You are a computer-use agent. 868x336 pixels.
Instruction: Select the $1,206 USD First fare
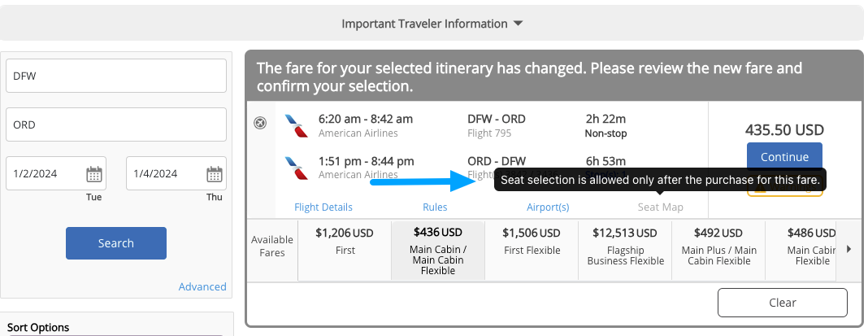pyautogui.click(x=345, y=241)
